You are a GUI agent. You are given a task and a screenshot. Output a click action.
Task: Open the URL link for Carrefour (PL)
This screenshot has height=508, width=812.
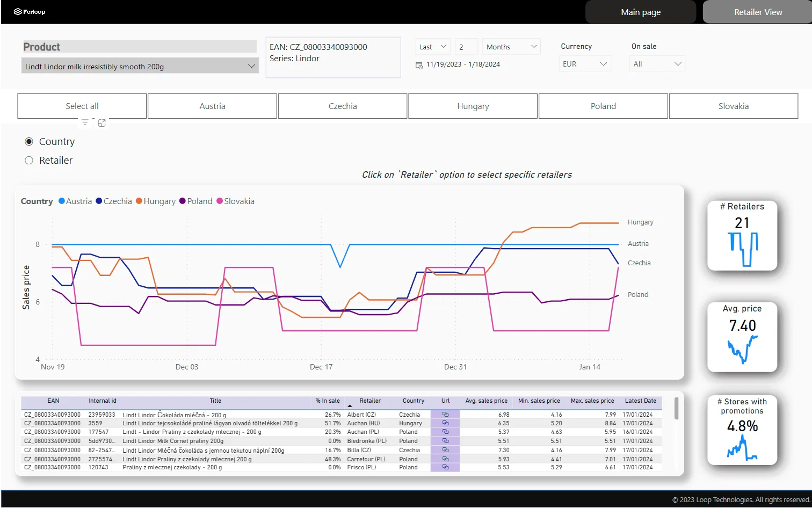point(445,459)
